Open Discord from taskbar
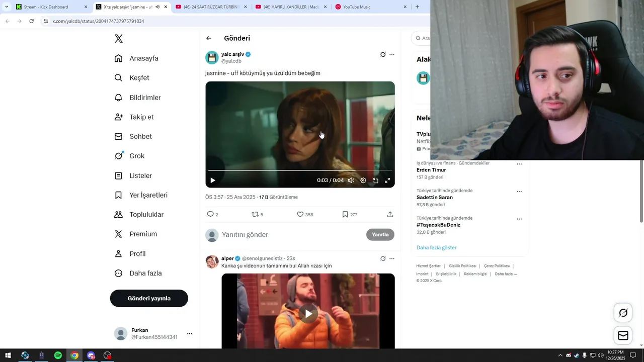644x362 pixels. [x=91, y=355]
